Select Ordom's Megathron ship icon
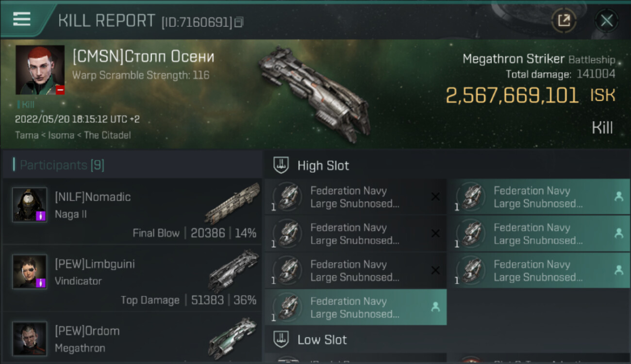 click(233, 338)
